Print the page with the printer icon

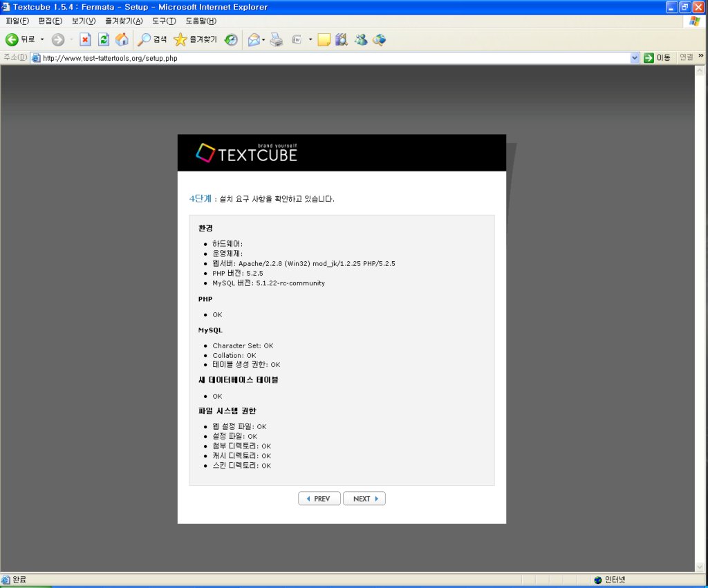point(277,39)
